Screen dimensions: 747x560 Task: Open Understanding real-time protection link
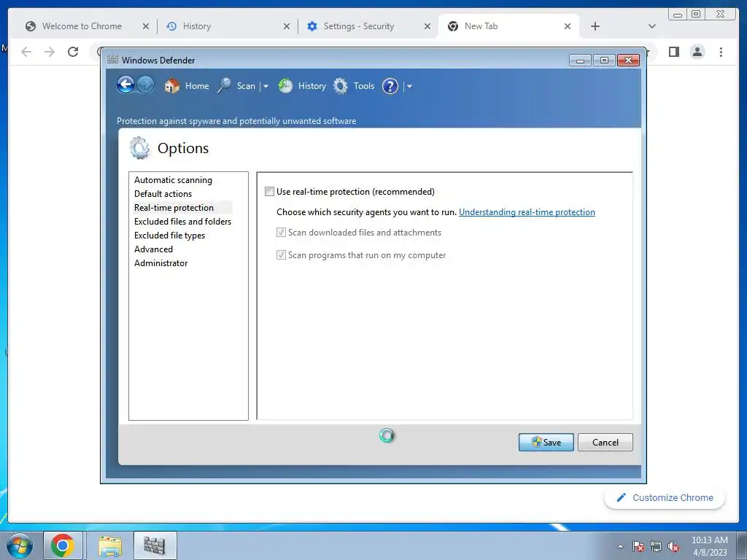(527, 212)
